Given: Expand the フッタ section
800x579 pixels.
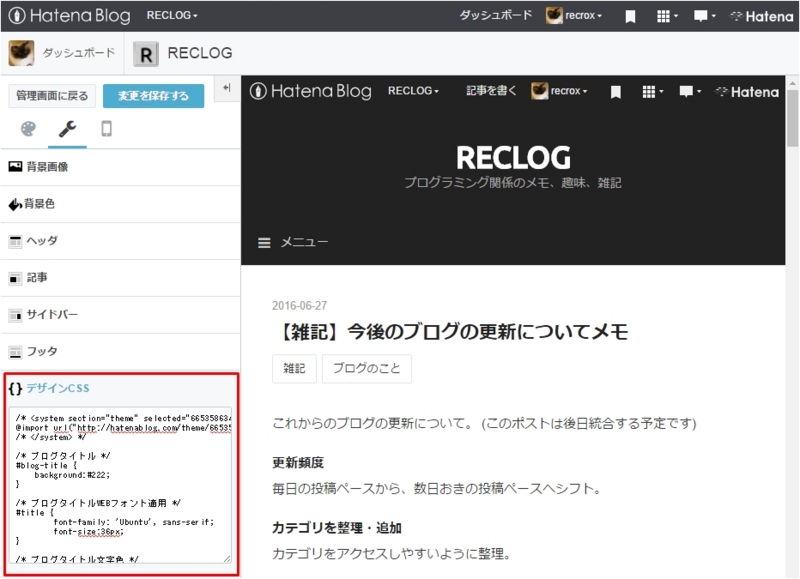Looking at the screenshot, I should tap(120, 351).
